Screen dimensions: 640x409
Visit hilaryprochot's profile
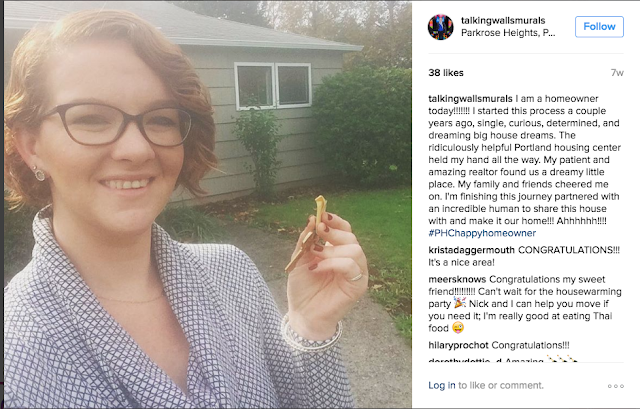pos(458,345)
